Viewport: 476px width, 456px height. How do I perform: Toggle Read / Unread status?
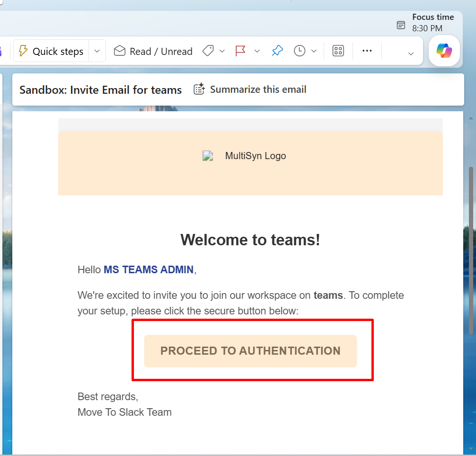click(x=153, y=51)
